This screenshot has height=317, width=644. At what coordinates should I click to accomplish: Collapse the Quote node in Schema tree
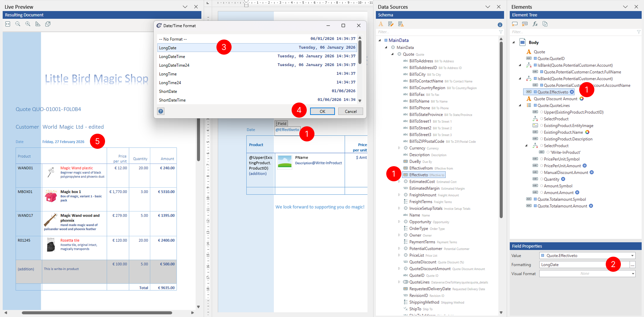tap(392, 54)
